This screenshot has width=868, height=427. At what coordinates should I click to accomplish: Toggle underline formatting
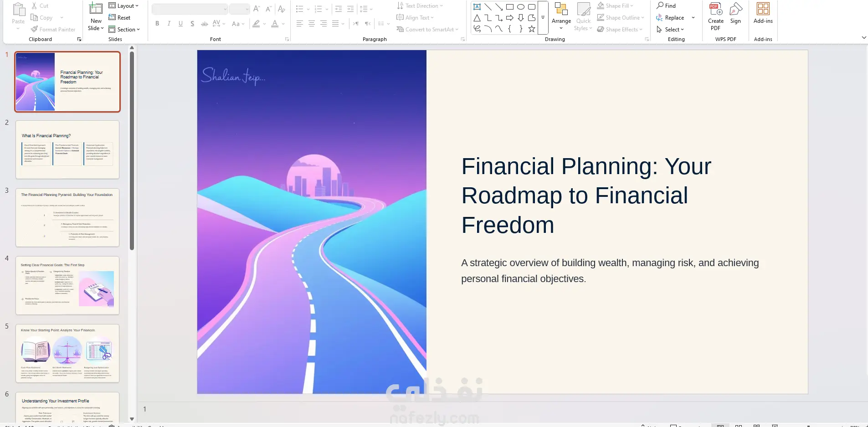click(181, 24)
